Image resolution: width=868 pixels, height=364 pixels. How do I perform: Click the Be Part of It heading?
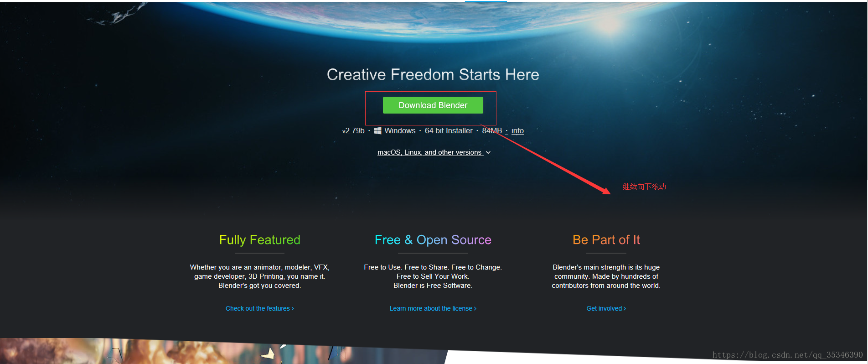point(606,240)
